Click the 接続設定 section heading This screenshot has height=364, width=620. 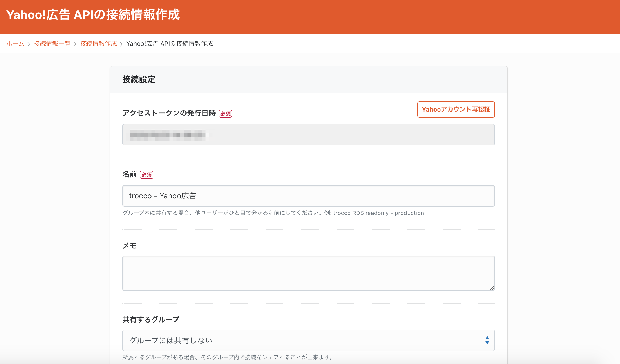click(x=139, y=79)
